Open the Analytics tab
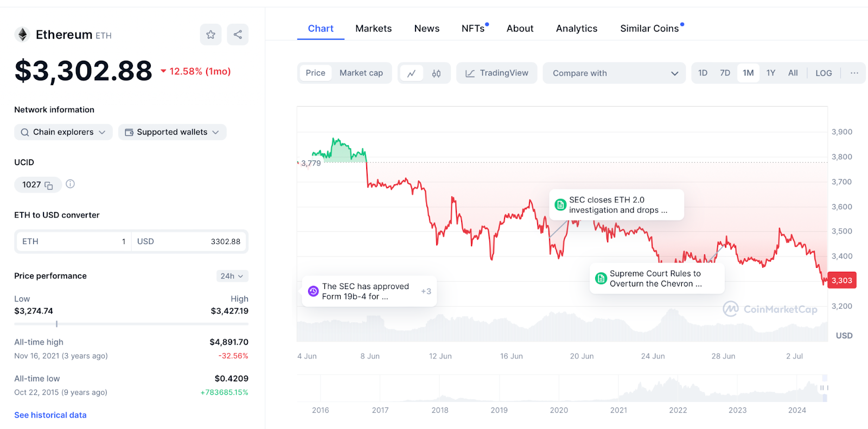The height and width of the screenshot is (429, 868). (x=577, y=29)
